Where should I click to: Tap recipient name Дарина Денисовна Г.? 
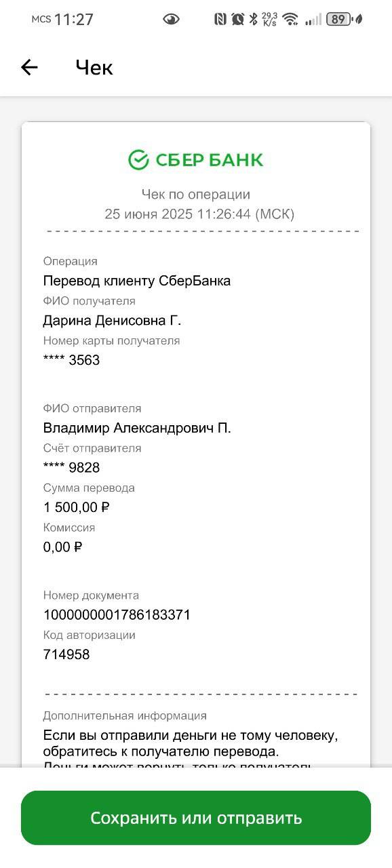tap(112, 320)
